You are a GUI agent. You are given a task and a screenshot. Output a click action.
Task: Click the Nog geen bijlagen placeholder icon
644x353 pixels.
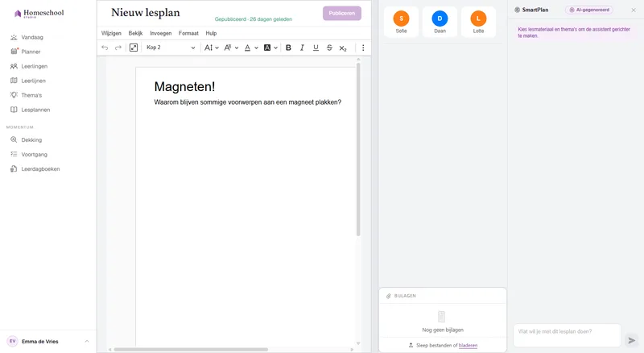coord(441,317)
